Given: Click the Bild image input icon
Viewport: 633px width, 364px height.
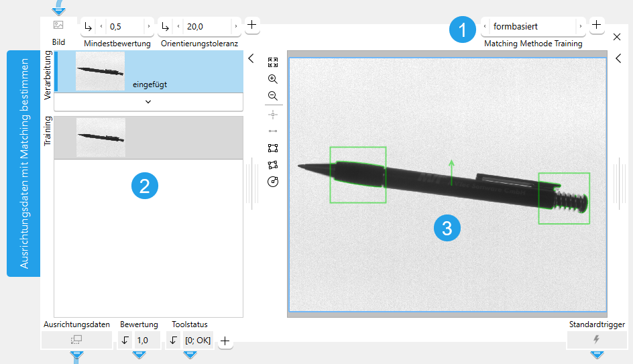Looking at the screenshot, I should tap(58, 25).
